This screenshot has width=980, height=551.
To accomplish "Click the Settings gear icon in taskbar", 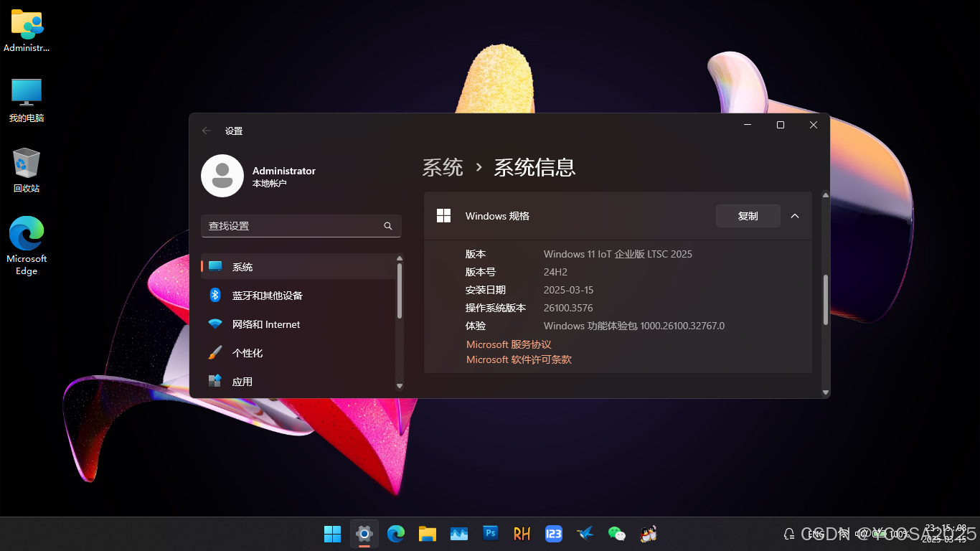I will point(364,534).
